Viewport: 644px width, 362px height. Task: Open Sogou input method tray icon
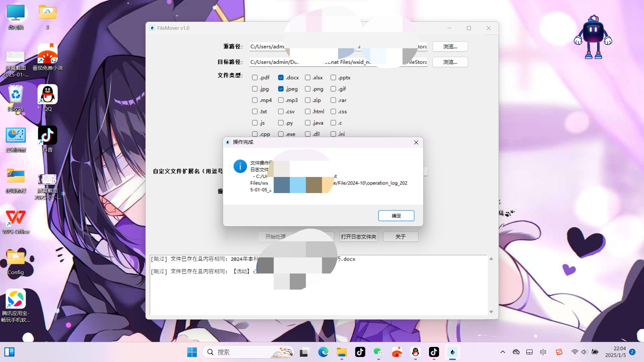coord(559,352)
